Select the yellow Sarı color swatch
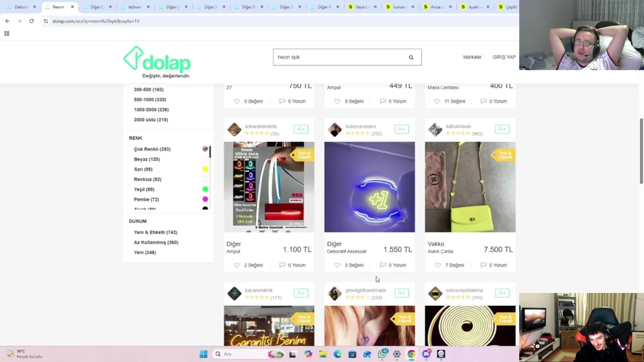Screen dimensions: 644x362 205,169
